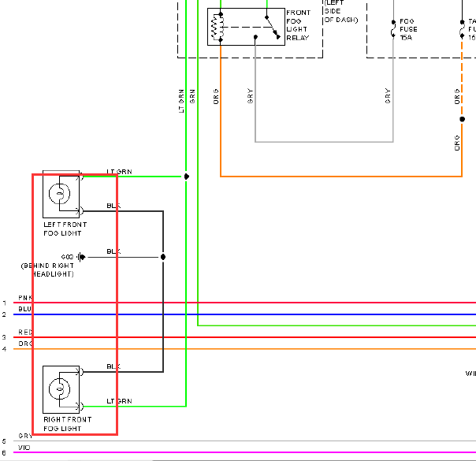Click the PNK wire label at line 1
The height and width of the screenshot is (461, 476).
25,298
